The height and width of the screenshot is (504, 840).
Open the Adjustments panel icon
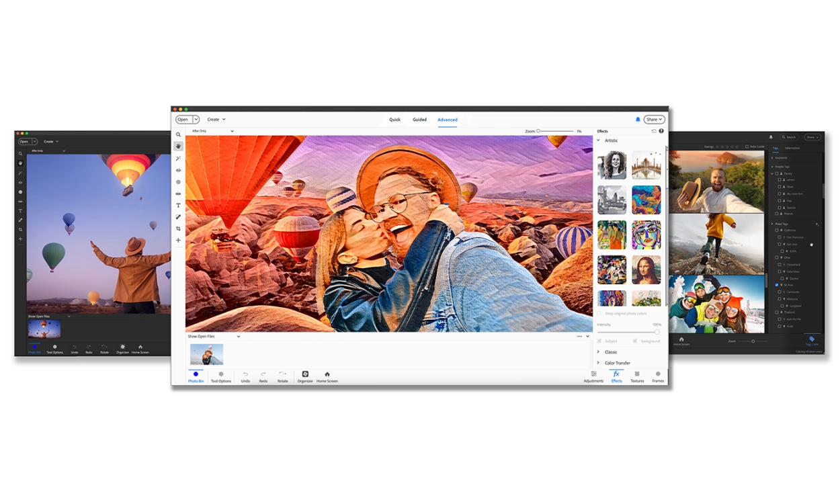point(593,376)
